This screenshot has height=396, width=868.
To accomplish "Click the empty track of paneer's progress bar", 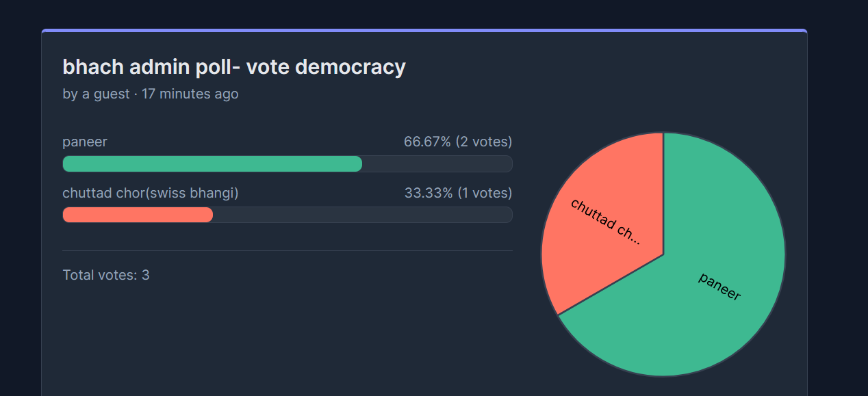I will point(437,164).
